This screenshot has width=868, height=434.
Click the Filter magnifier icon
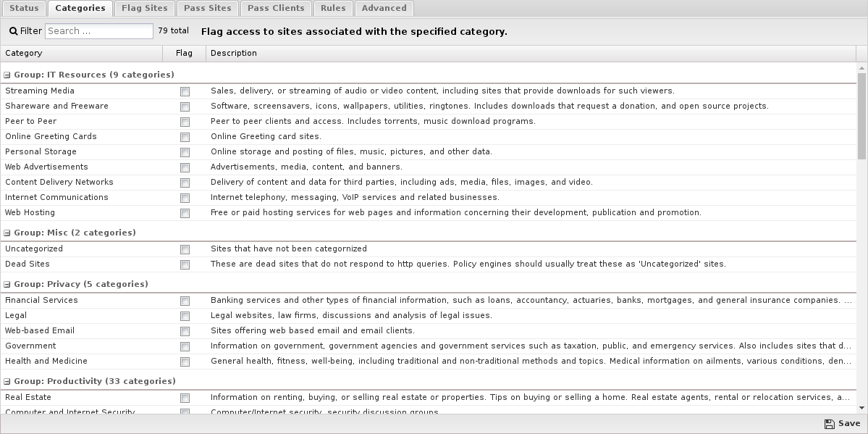pyautogui.click(x=14, y=31)
